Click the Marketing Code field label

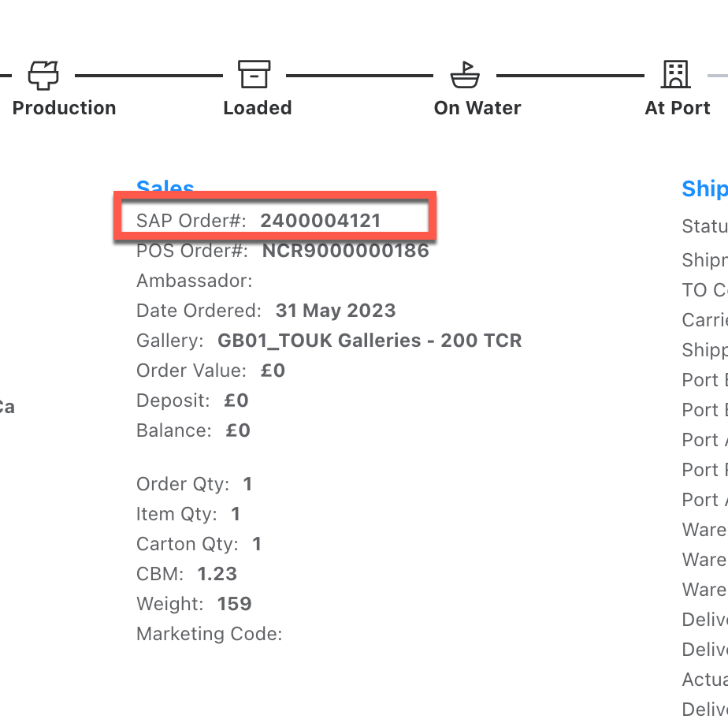209,634
